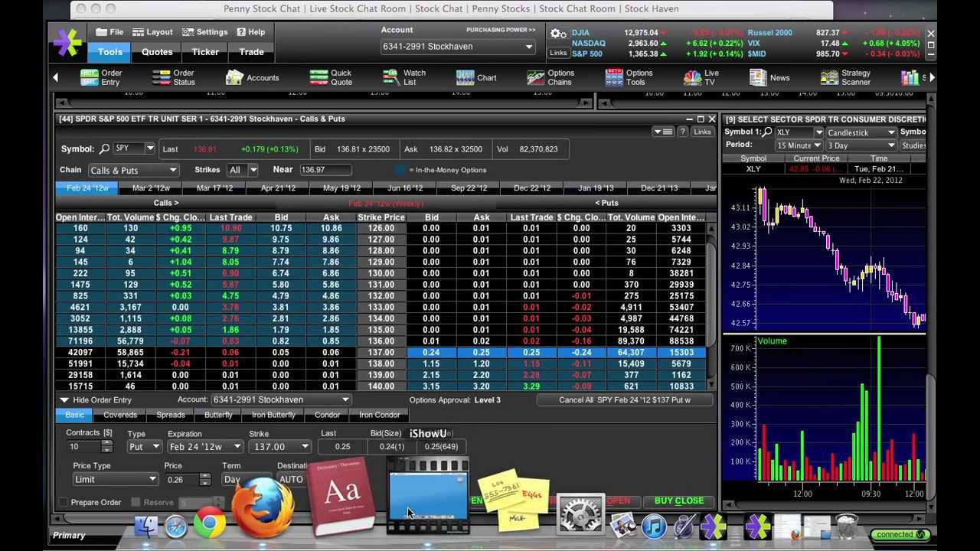Tick the Reserve checkbox
Screen dimensions: 980x551
(136, 502)
